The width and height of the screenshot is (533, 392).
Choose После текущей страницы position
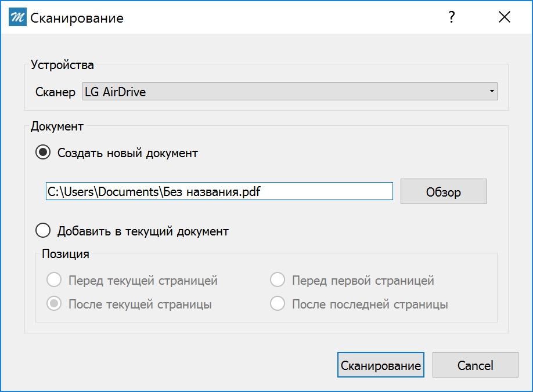tap(54, 304)
